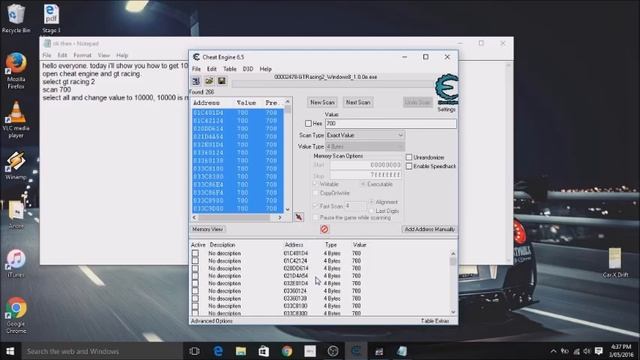This screenshot has width=640, height=360.
Task: Click the Address column header in found list
Action: 206,103
